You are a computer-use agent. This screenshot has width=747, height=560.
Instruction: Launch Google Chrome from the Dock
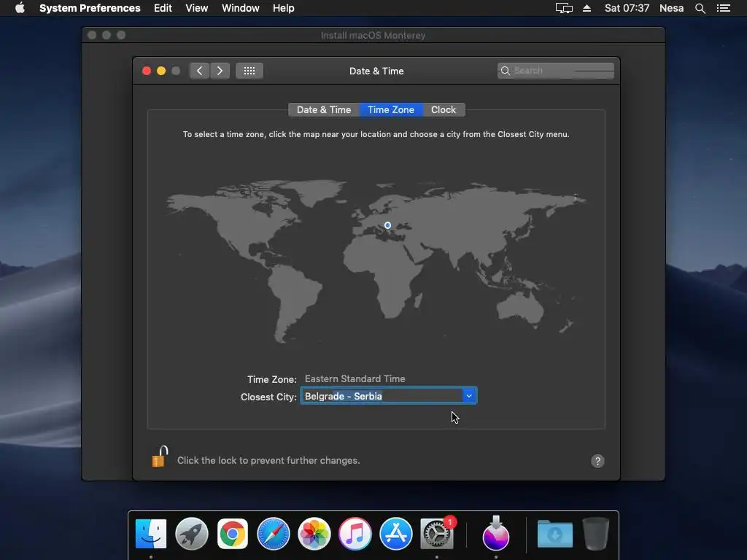(233, 534)
